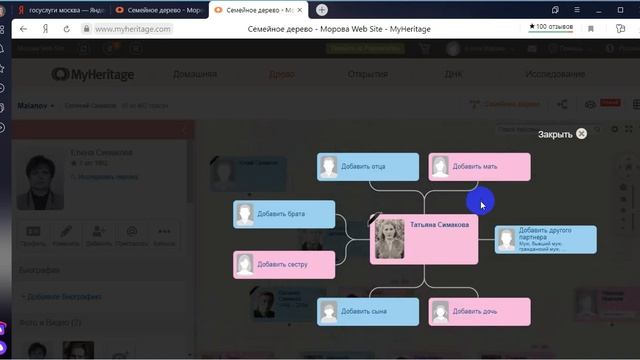
Task: Reload the page with refresh icon
Action: 67,29
